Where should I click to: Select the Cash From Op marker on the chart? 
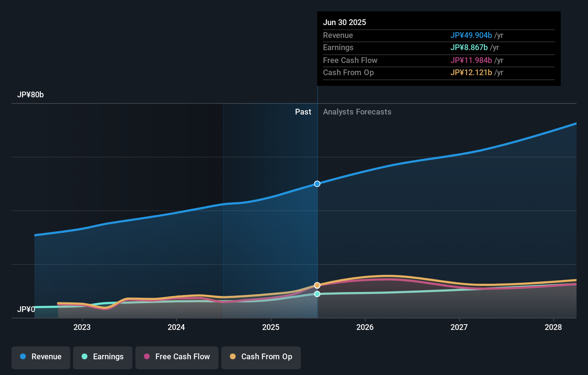(x=317, y=285)
